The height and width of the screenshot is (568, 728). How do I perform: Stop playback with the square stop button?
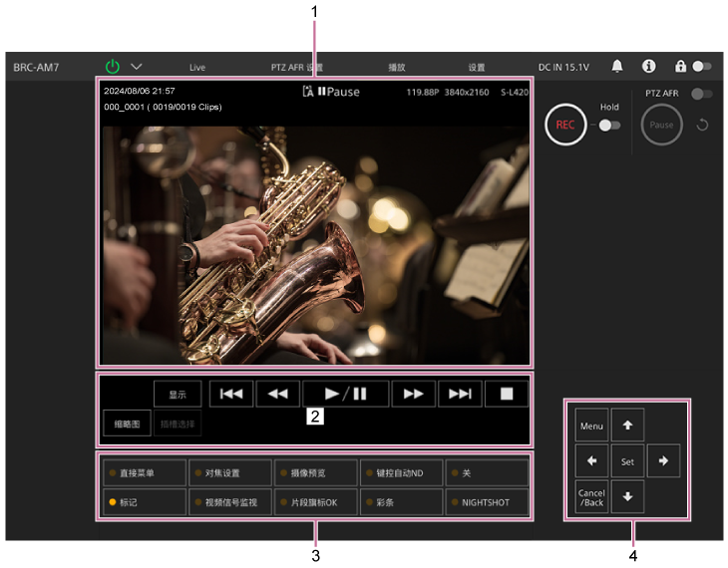click(507, 394)
